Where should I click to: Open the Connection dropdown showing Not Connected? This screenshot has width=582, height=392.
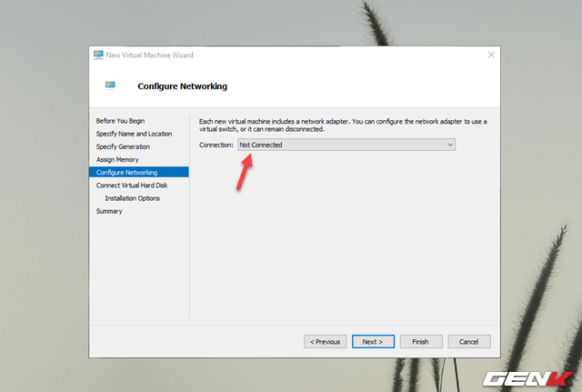pos(346,145)
